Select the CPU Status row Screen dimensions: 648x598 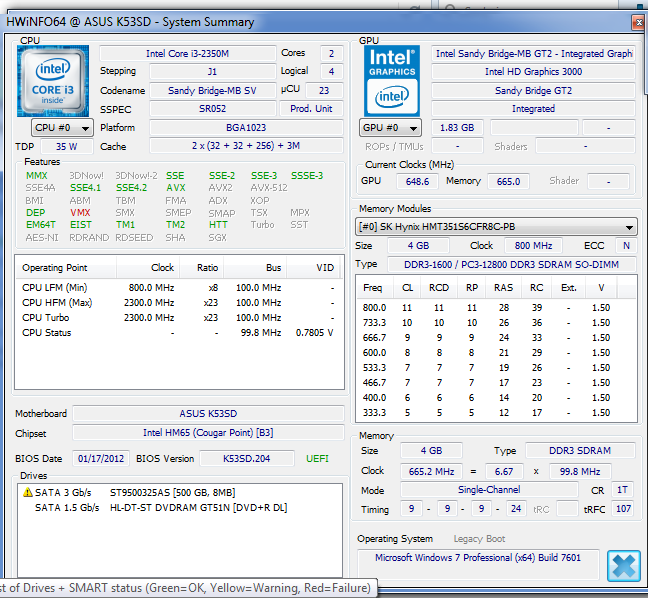[179, 333]
